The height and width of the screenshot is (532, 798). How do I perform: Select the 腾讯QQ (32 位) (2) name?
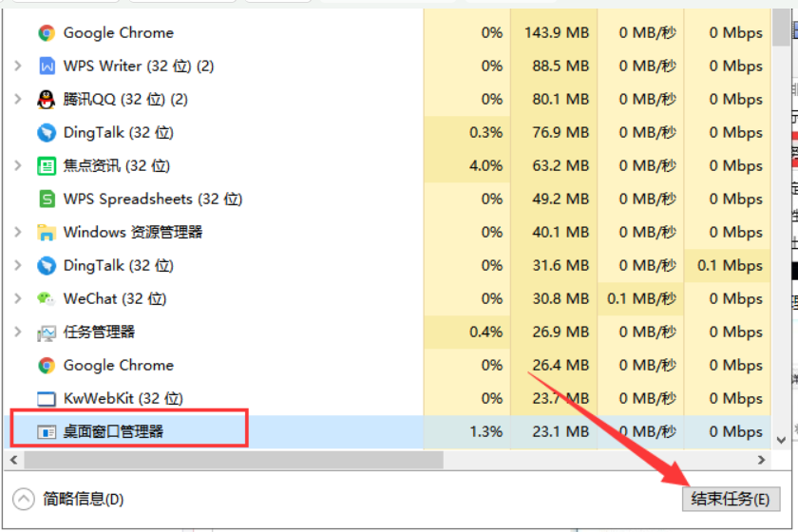click(125, 99)
